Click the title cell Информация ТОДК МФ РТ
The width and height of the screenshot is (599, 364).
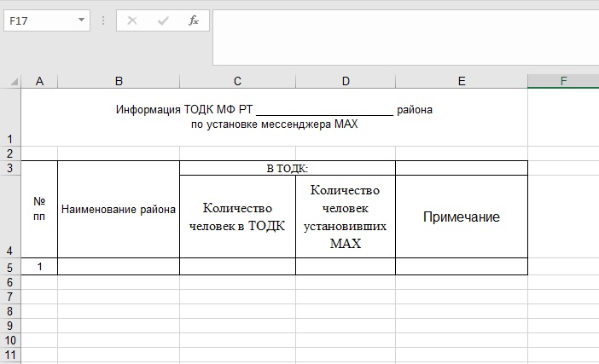(274, 117)
